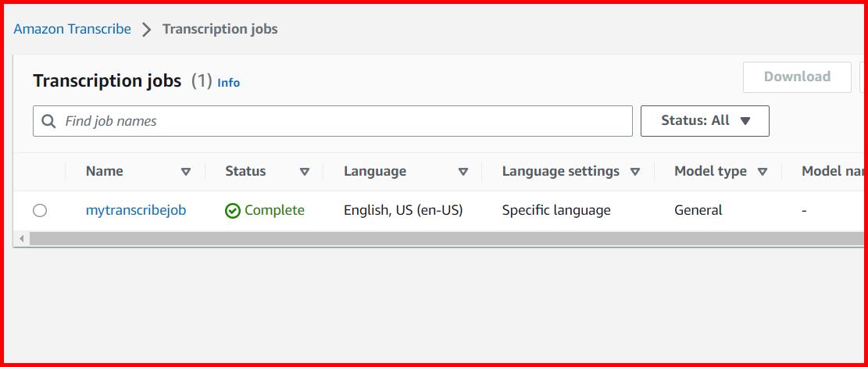Focus the Find job names search field

(x=333, y=121)
